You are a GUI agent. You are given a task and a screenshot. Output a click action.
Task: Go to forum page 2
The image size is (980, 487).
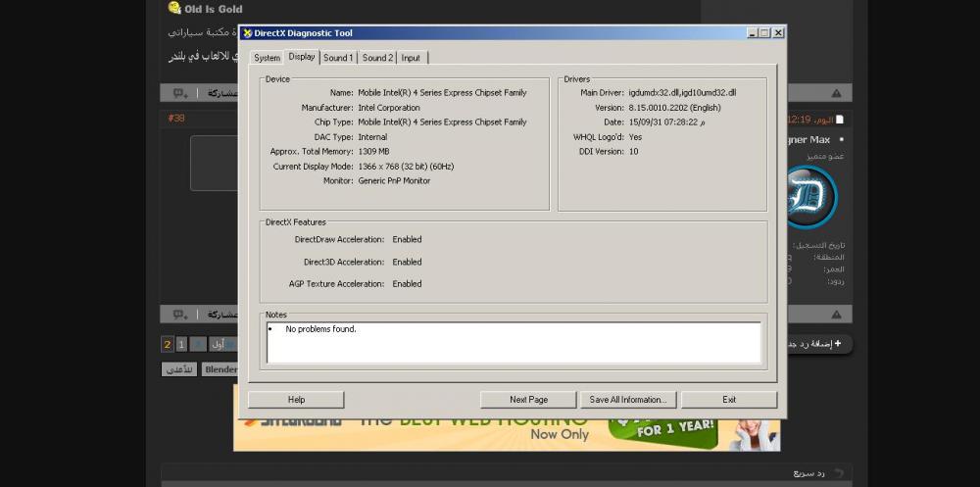(167, 344)
